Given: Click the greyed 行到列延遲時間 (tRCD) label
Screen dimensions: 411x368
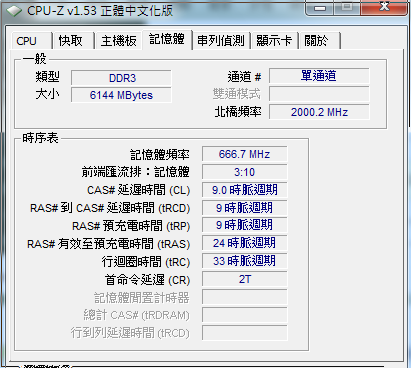Looking at the screenshot, I should tap(130, 333).
